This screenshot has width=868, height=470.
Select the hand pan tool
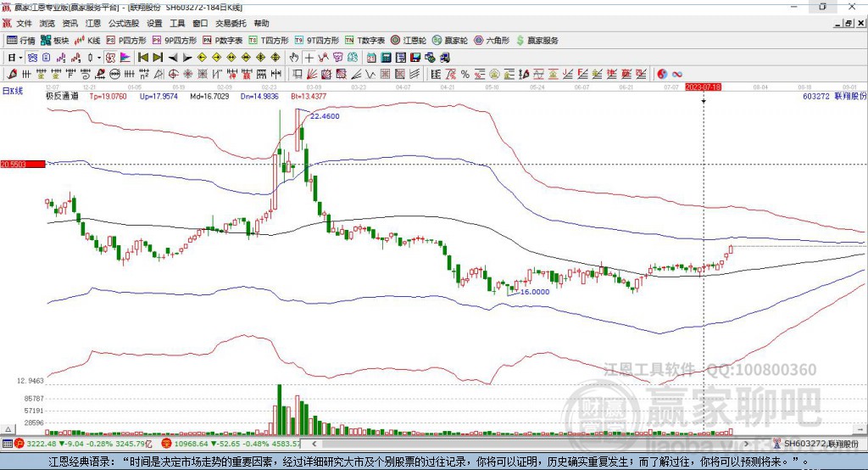(294, 58)
